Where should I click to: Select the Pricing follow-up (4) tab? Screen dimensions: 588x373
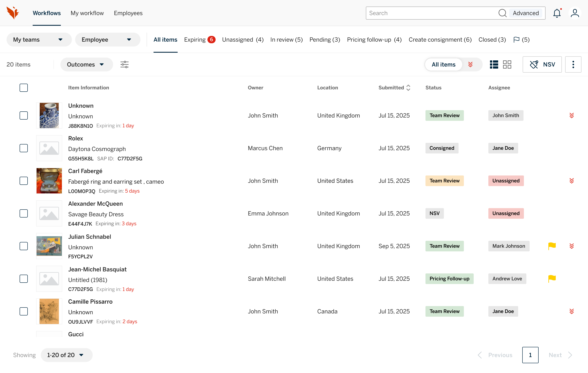coord(374,40)
